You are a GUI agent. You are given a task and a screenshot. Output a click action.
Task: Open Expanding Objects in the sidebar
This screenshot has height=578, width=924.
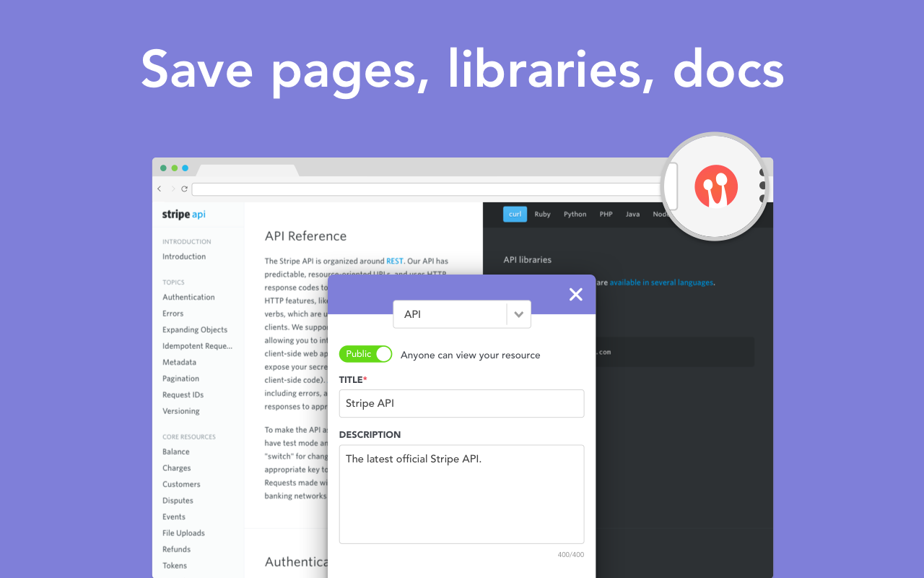click(195, 329)
